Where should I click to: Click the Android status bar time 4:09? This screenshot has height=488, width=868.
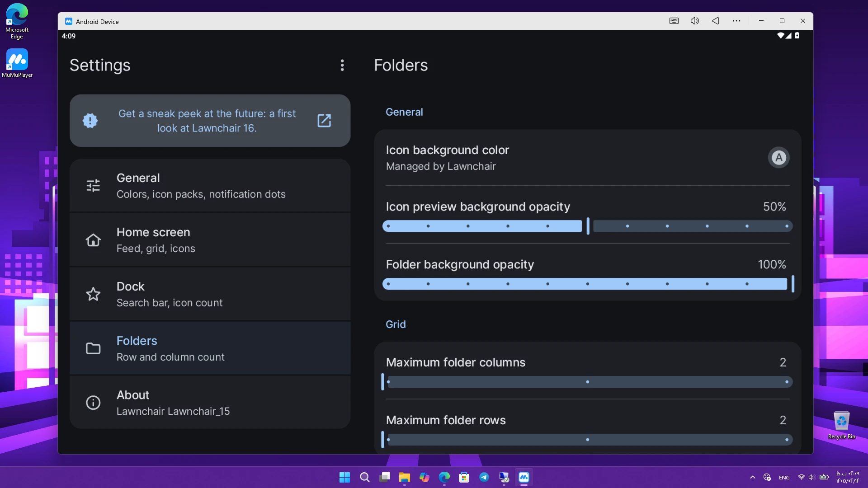click(x=69, y=36)
